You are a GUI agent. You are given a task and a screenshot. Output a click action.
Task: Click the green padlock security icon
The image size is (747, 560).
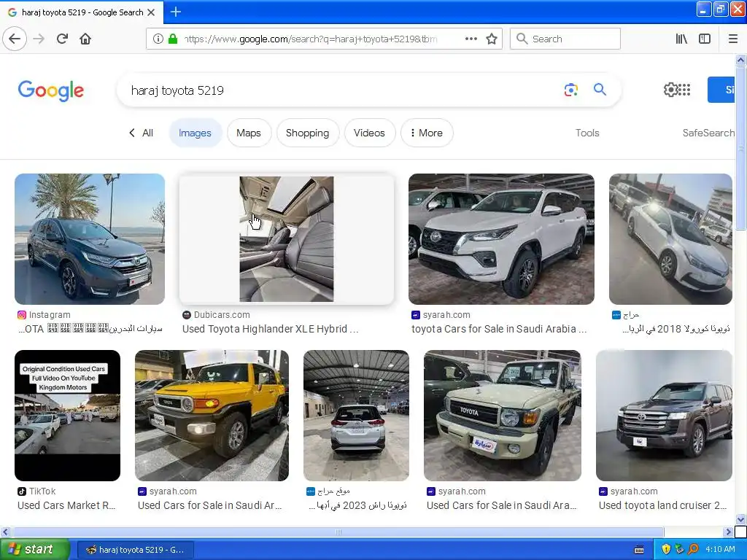tap(173, 39)
